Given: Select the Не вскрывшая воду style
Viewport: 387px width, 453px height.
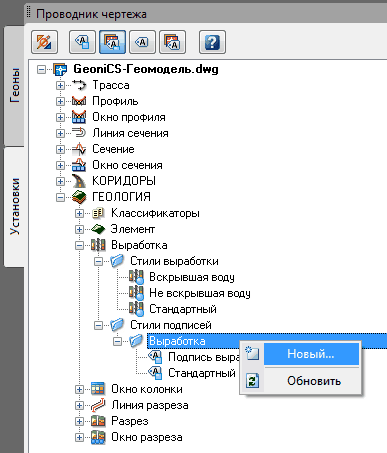Looking at the screenshot, I should 200,293.
